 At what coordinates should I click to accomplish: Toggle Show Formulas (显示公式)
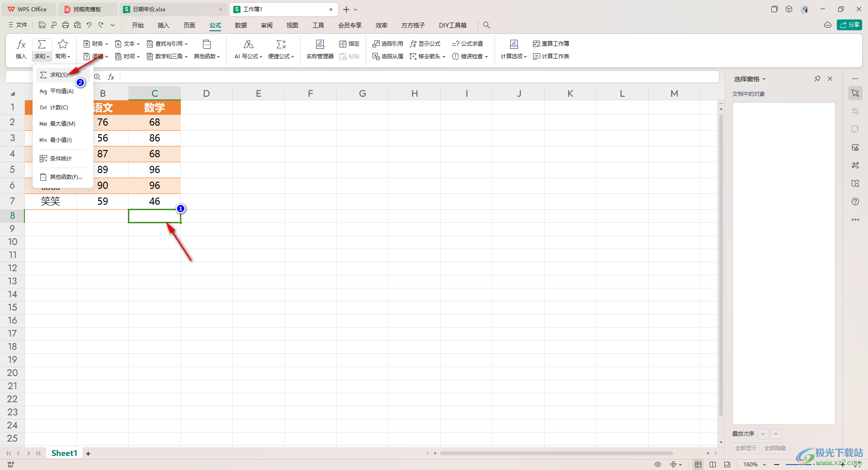pyautogui.click(x=425, y=44)
